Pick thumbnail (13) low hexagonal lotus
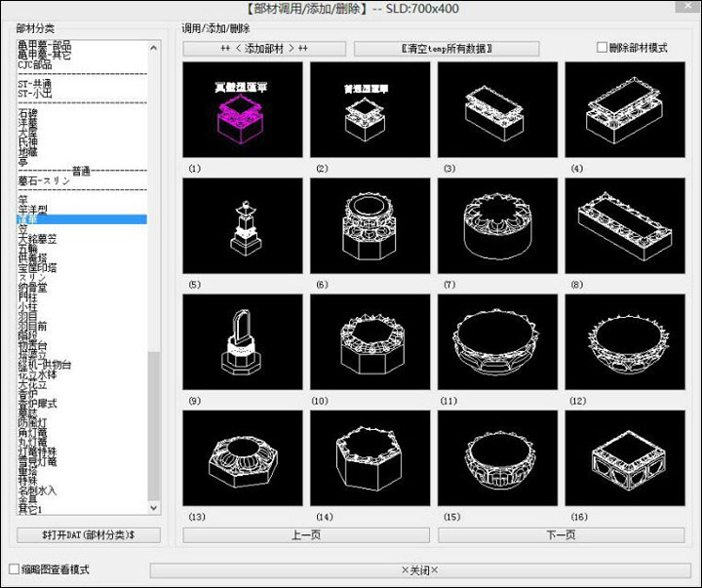Image resolution: width=702 pixels, height=588 pixels. pyautogui.click(x=243, y=458)
